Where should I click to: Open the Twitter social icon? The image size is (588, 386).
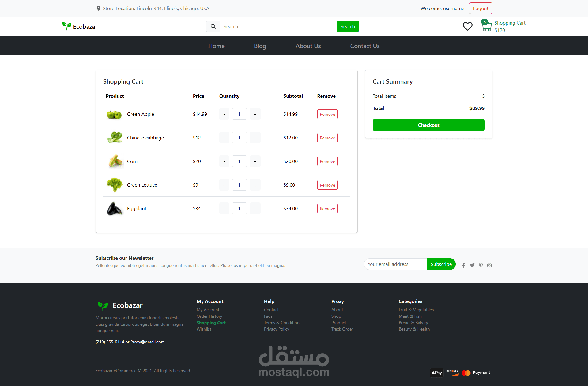[472, 265]
